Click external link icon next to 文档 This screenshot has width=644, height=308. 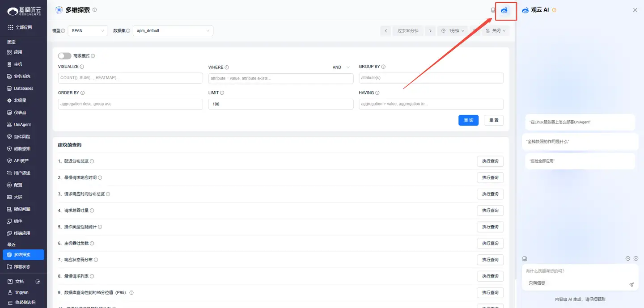38,282
